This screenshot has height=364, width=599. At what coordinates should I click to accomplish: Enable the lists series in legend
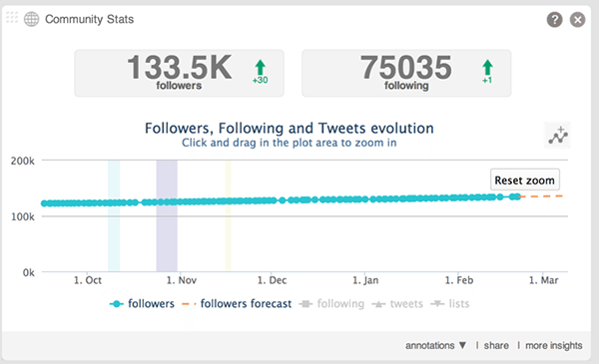(449, 304)
